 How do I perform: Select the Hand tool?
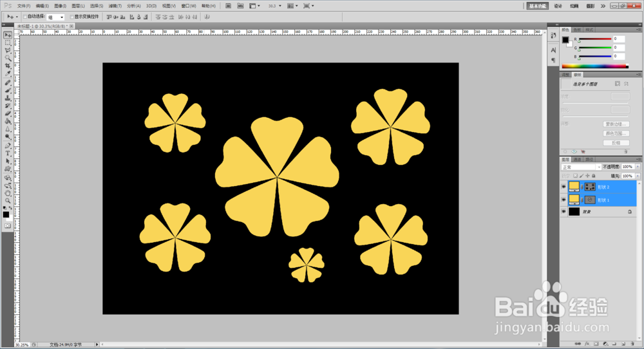7,193
